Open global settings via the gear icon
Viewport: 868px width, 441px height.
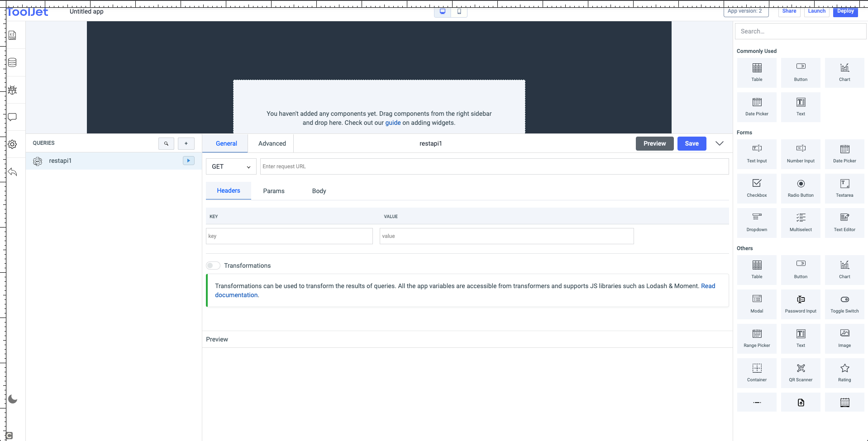[12, 144]
